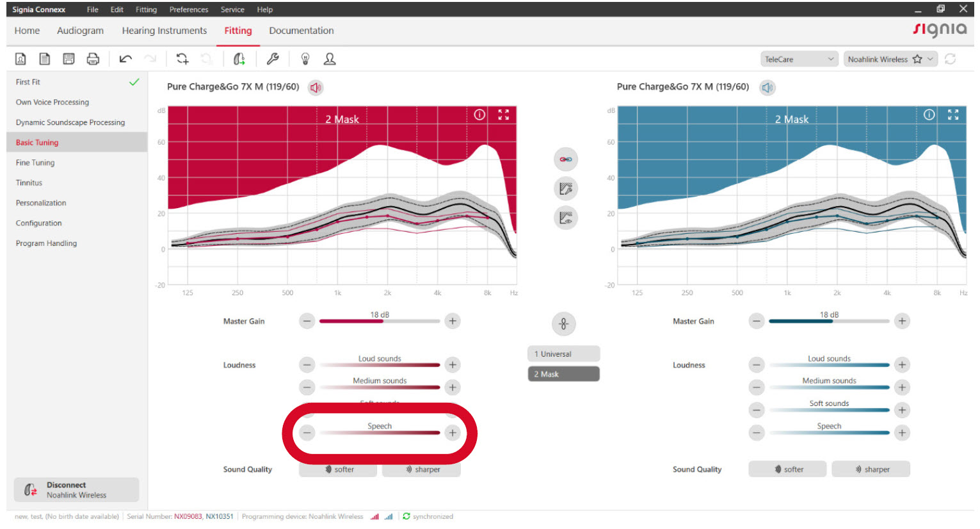The height and width of the screenshot is (529, 980).
Task: Open the wrench tools icon in toolbar
Action: [x=273, y=59]
